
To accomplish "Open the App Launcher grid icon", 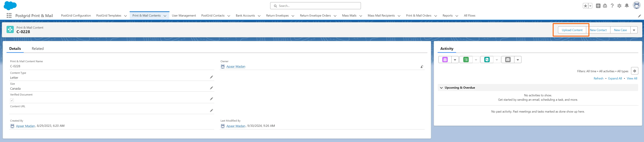I will point(9,15).
